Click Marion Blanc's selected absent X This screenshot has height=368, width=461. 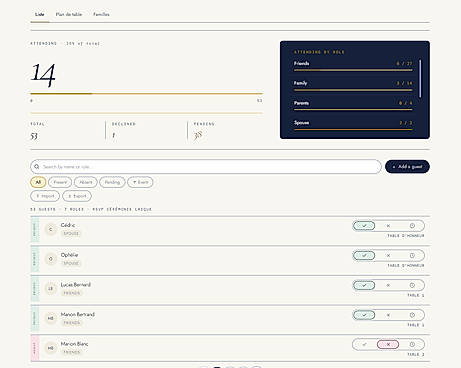388,344
